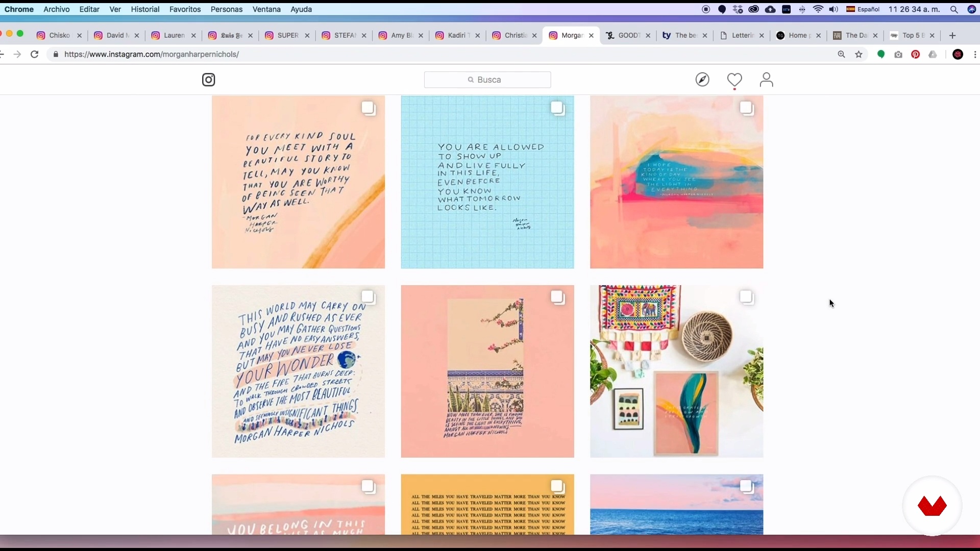This screenshot has width=980, height=551.
Task: Click the volume icon in menu bar
Action: (834, 9)
